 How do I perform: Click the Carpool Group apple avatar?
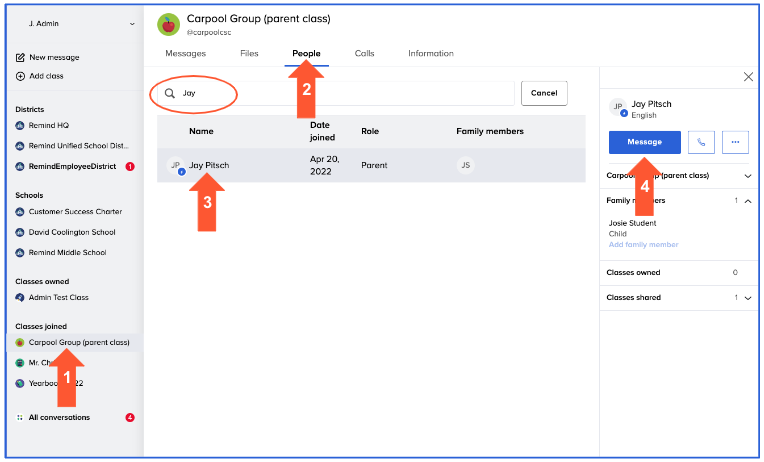point(169,24)
